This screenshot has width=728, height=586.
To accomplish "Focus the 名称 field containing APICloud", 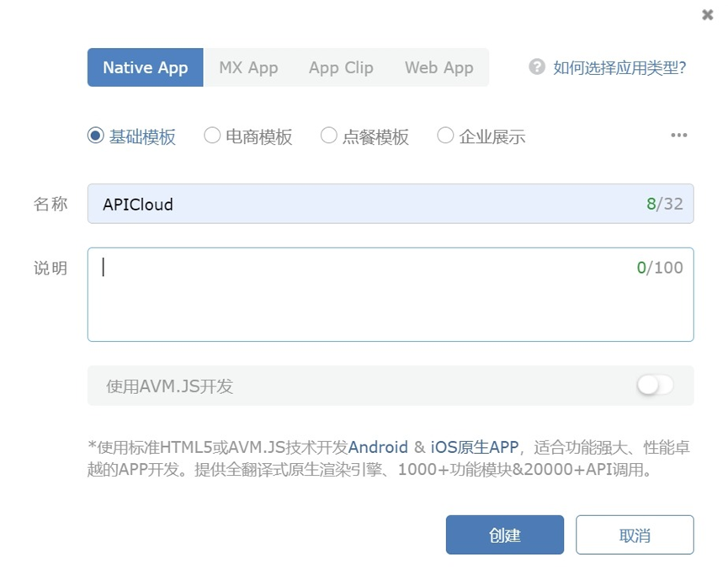I will coord(391,204).
